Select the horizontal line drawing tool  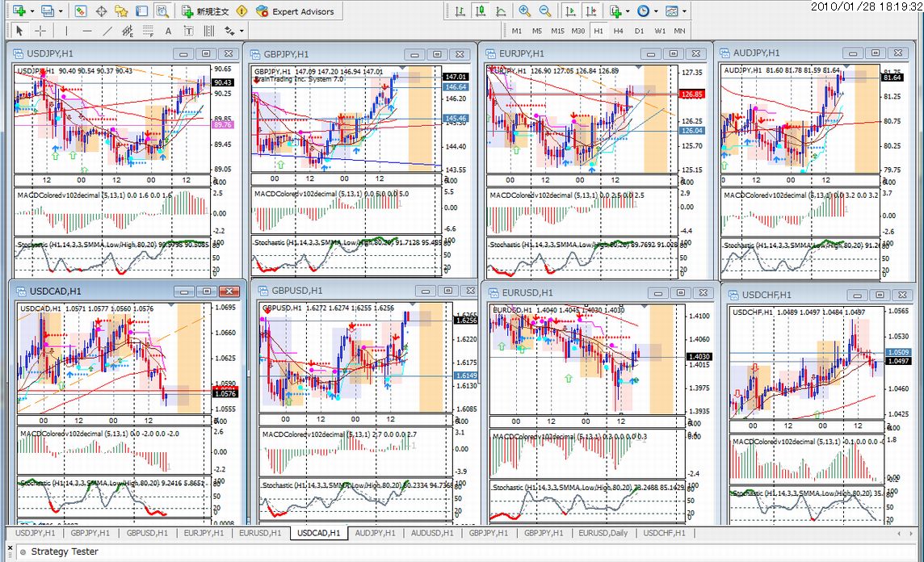(87, 31)
